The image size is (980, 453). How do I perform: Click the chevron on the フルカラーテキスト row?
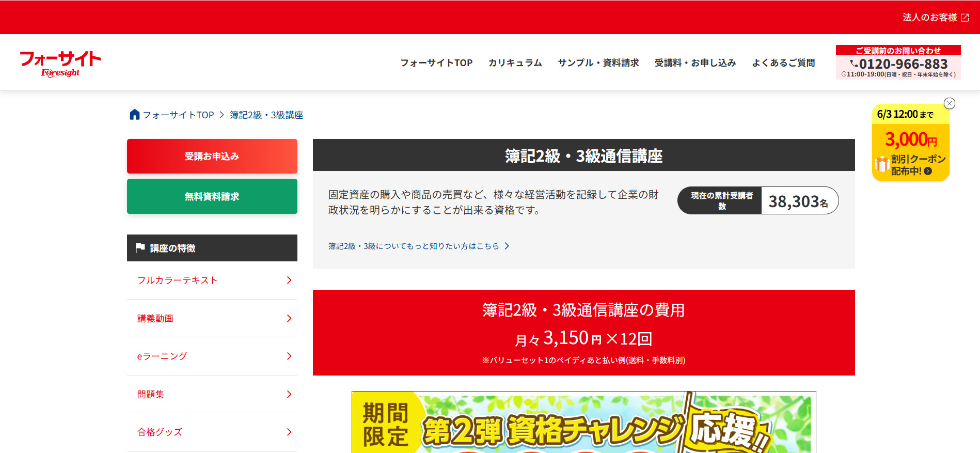point(289,280)
